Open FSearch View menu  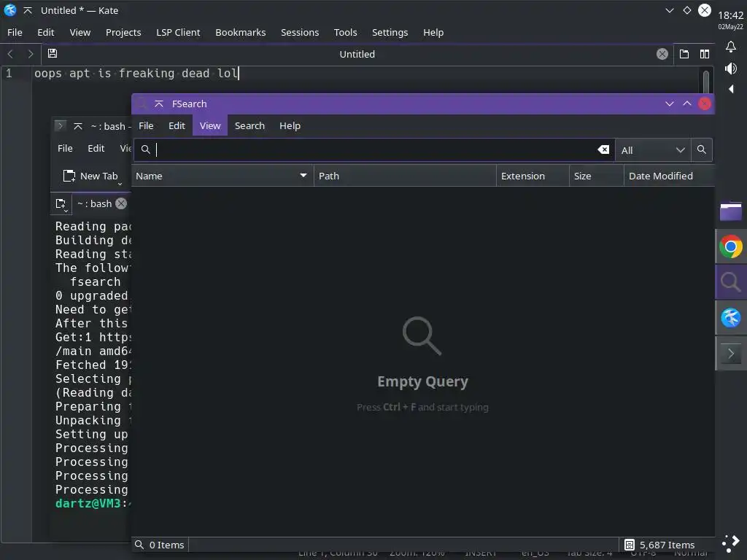[x=210, y=125]
